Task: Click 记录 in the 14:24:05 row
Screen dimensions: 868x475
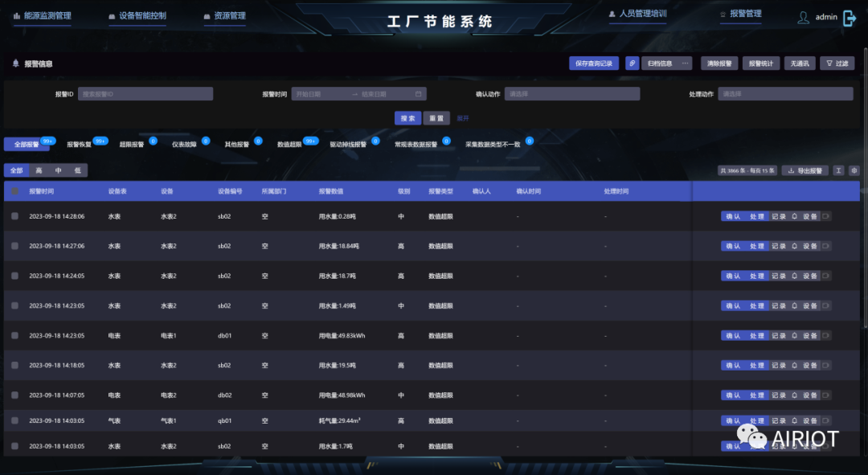Action: point(779,276)
